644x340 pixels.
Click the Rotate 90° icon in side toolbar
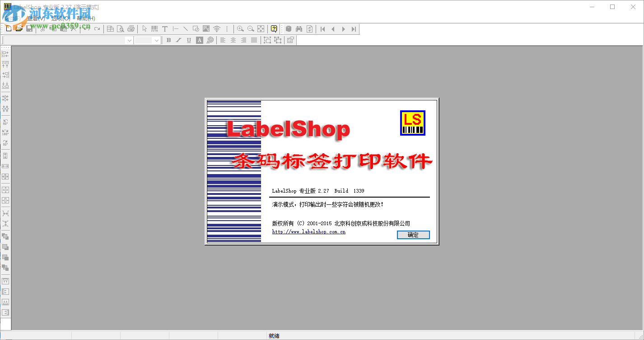click(5, 121)
